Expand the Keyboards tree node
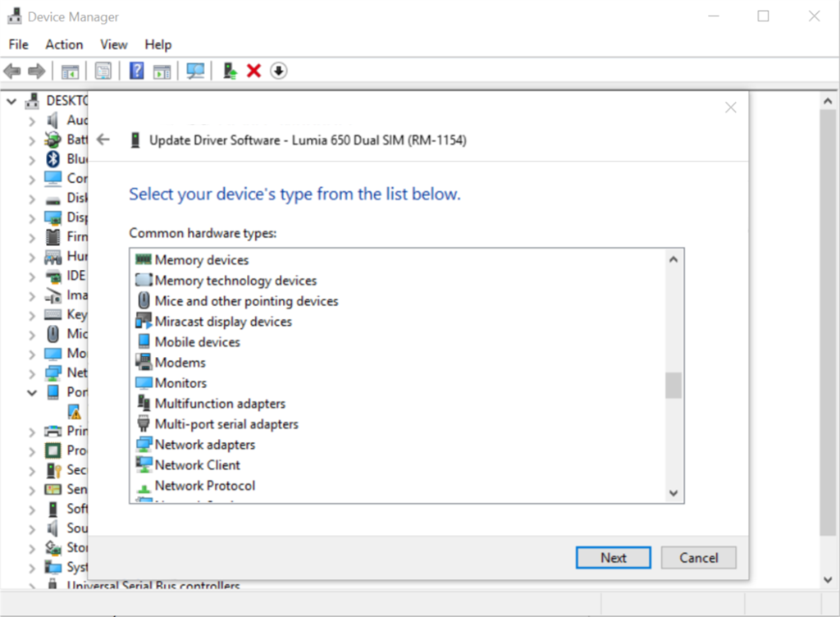 pos(32,315)
